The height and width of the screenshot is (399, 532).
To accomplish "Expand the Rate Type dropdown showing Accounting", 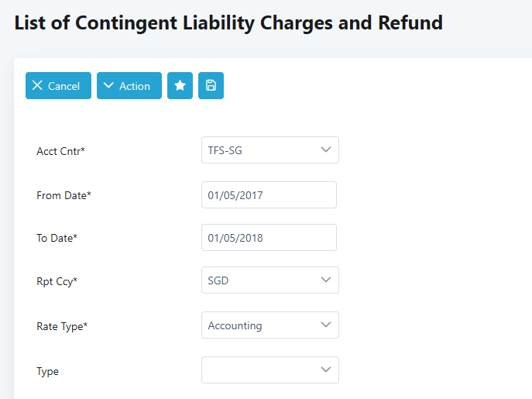I will tap(269, 325).
